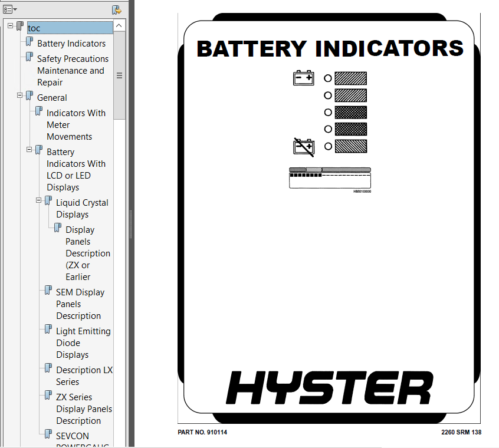The width and height of the screenshot is (499, 448).
Task: Click the bookmark icon for Liquid Crystal Displays
Action: pyautogui.click(x=48, y=200)
